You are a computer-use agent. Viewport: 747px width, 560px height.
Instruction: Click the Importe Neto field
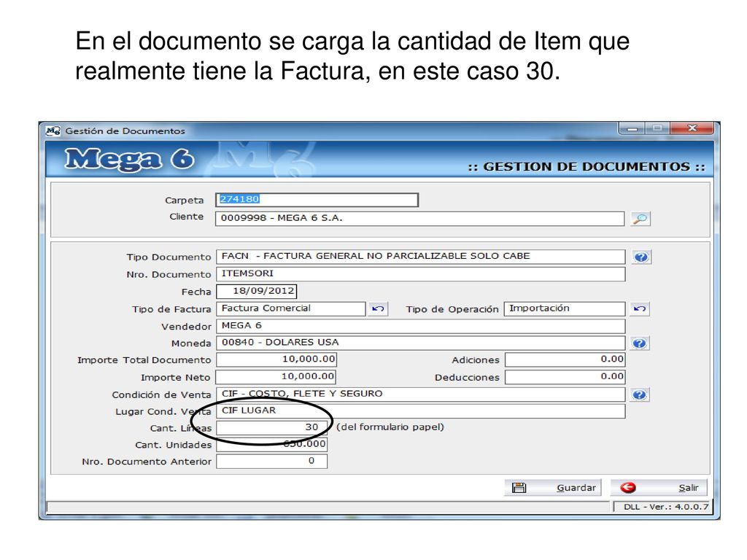pos(276,377)
